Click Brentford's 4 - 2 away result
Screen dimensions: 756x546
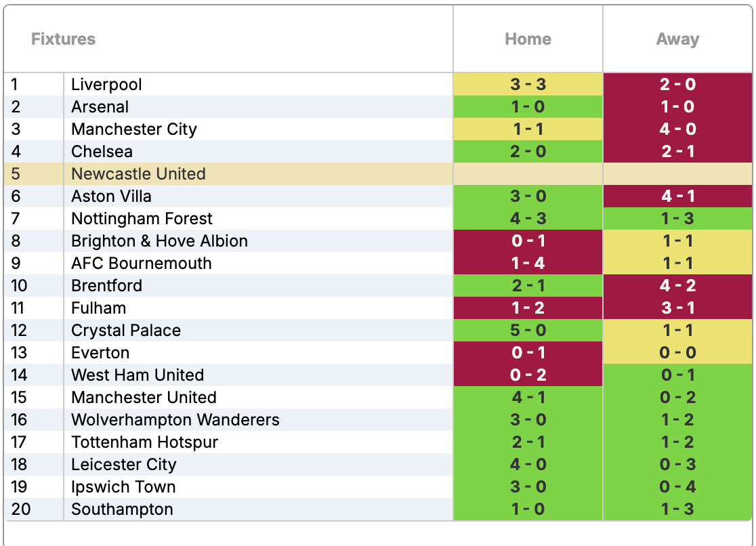pyautogui.click(x=677, y=286)
